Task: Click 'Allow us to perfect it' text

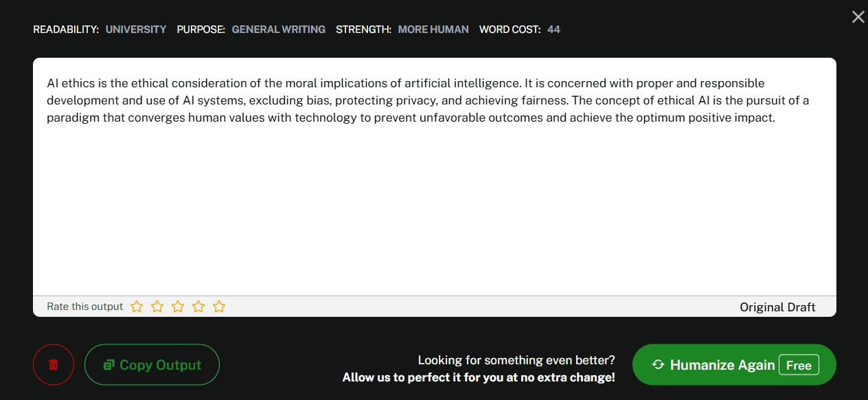Action: click(x=479, y=377)
